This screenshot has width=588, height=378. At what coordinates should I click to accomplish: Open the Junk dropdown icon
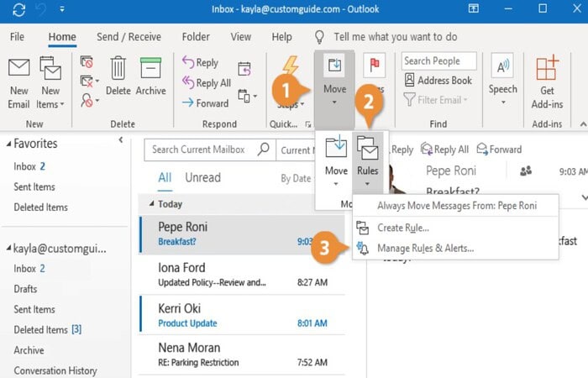click(89, 101)
